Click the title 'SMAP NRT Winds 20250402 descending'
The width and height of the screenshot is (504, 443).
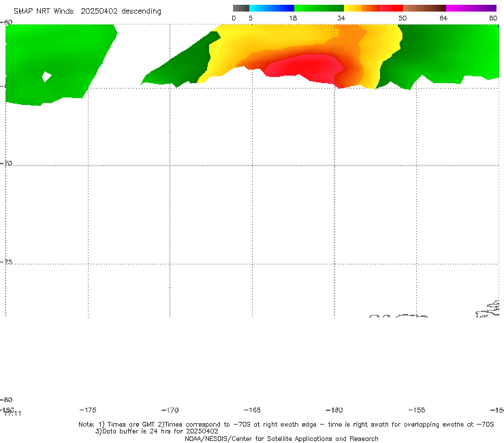(x=87, y=12)
